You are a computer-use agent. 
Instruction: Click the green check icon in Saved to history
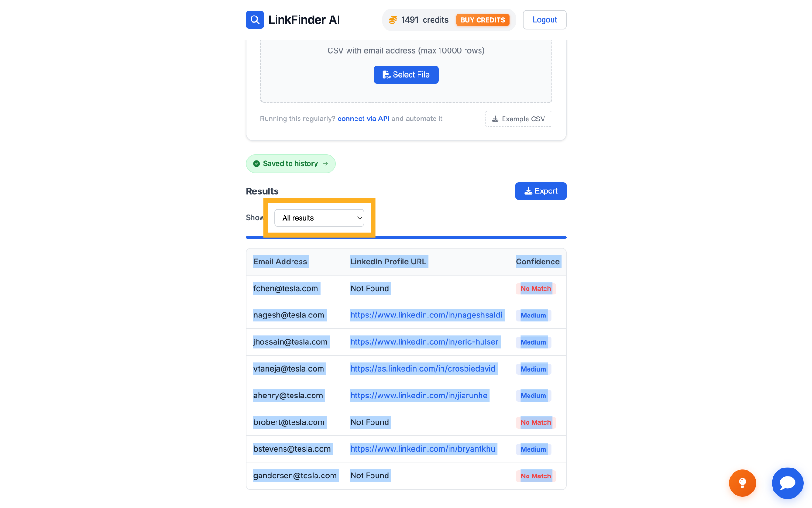click(x=256, y=164)
